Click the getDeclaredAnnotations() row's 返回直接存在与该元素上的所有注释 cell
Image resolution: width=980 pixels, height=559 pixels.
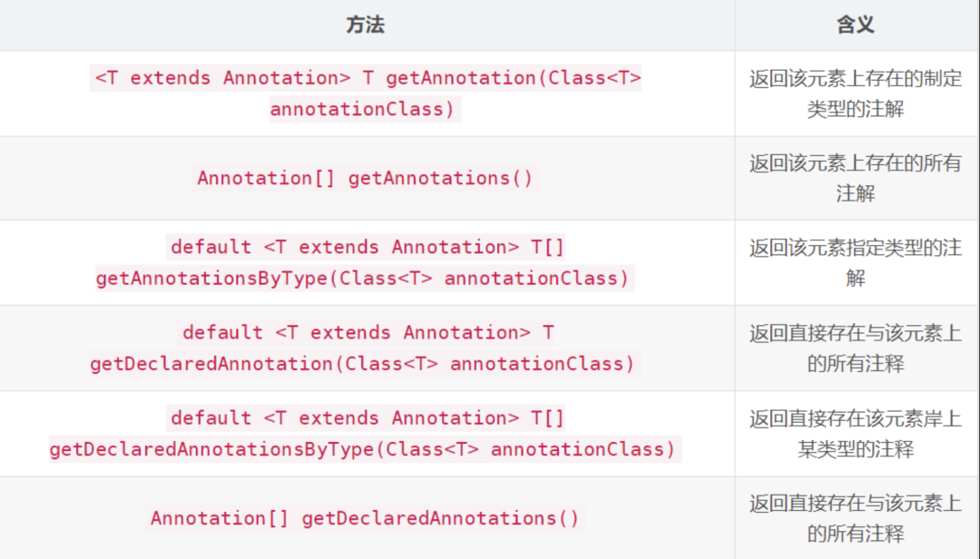coord(855,518)
